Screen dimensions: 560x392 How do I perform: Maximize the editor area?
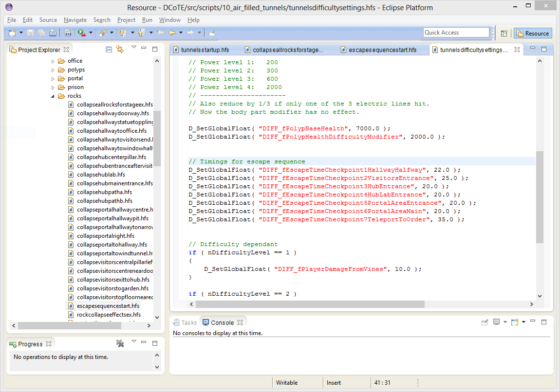click(545, 49)
